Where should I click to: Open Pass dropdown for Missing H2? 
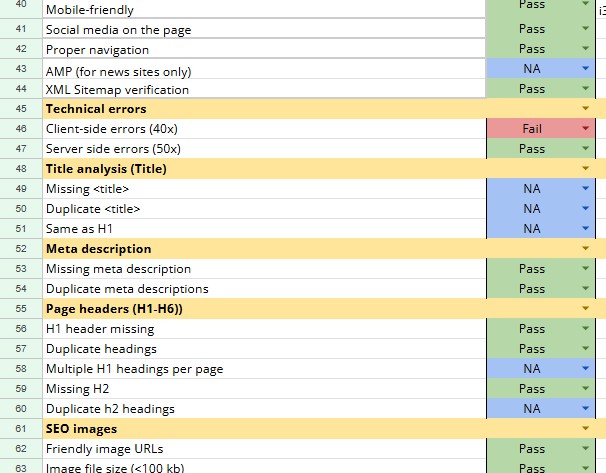click(x=585, y=388)
